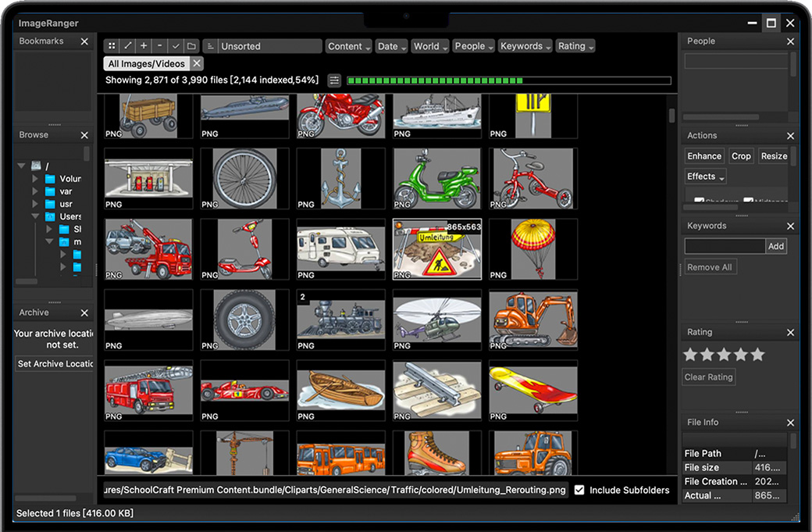This screenshot has width=812, height=532.
Task: Click the plus zoom-in thumbnail icon
Action: 144,46
